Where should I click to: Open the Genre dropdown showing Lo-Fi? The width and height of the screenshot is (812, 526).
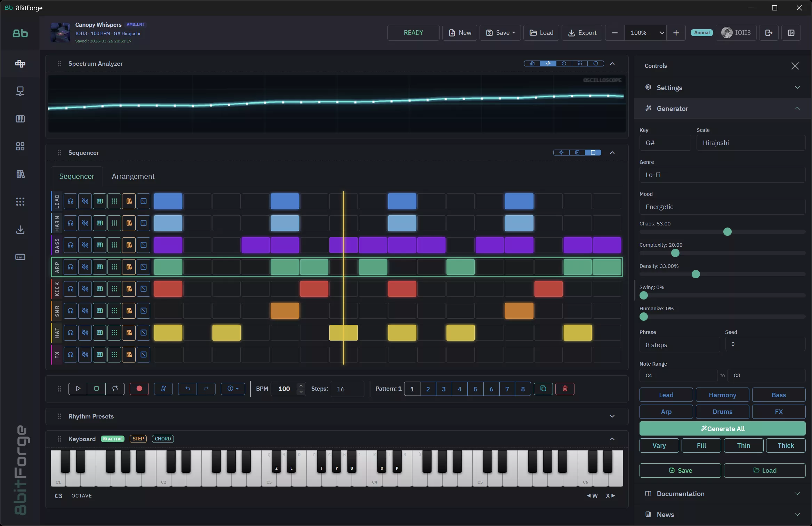click(722, 175)
